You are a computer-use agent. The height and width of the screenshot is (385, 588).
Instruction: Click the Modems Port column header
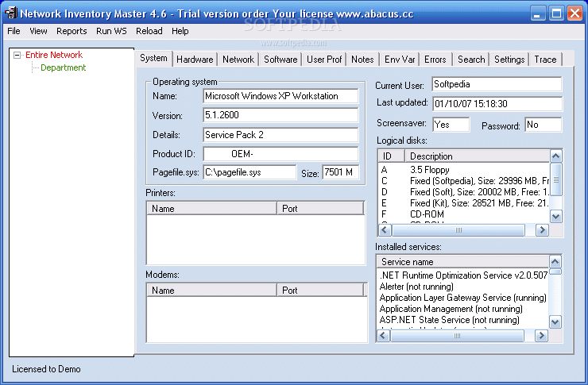[x=320, y=291]
